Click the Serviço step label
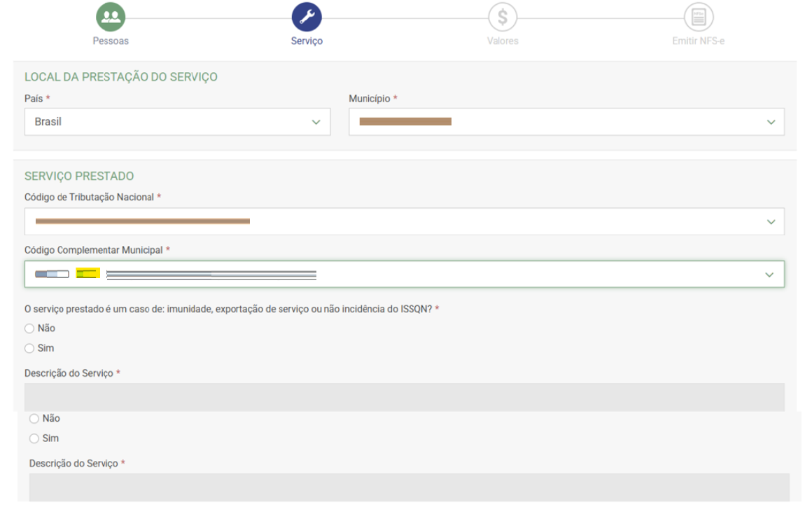 pos(307,41)
